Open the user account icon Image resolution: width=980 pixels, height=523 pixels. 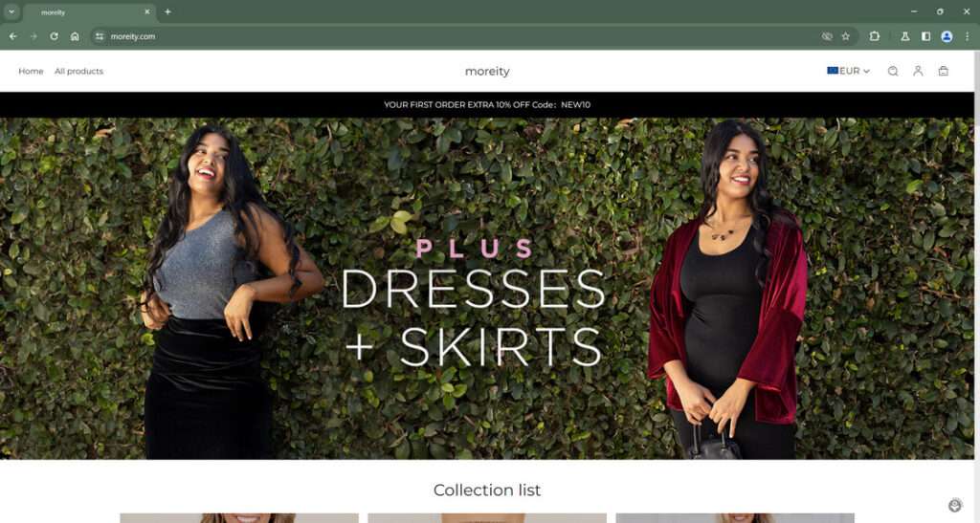(x=918, y=71)
